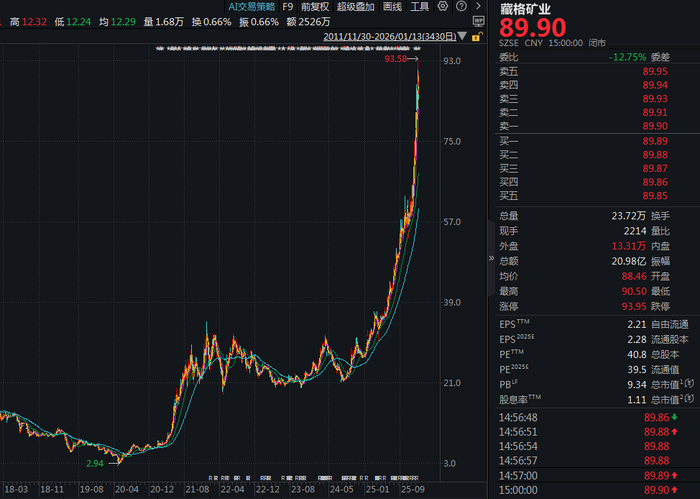Click the 93.58 high price marker
700x499 pixels.
point(396,59)
